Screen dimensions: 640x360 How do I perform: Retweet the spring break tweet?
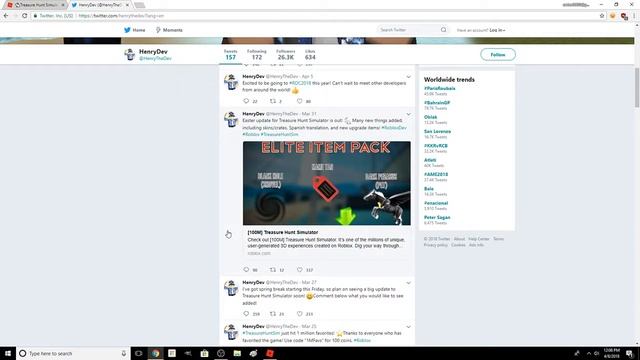pyautogui.click(x=273, y=313)
